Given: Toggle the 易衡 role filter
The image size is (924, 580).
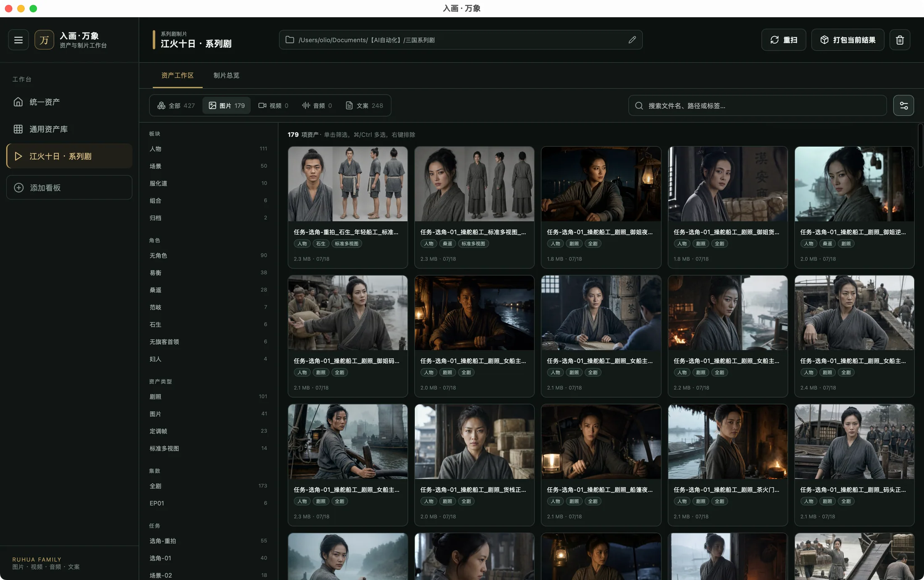Looking at the screenshot, I should click(208, 273).
